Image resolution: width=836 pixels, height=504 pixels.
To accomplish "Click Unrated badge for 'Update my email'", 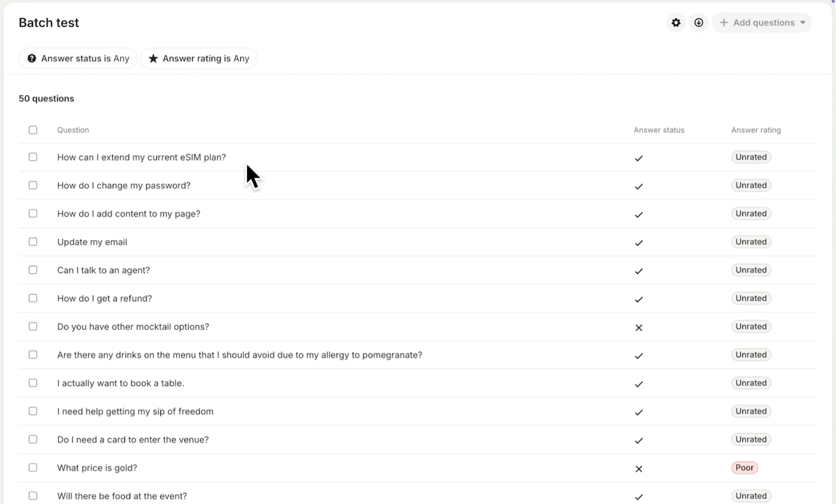I will [751, 242].
